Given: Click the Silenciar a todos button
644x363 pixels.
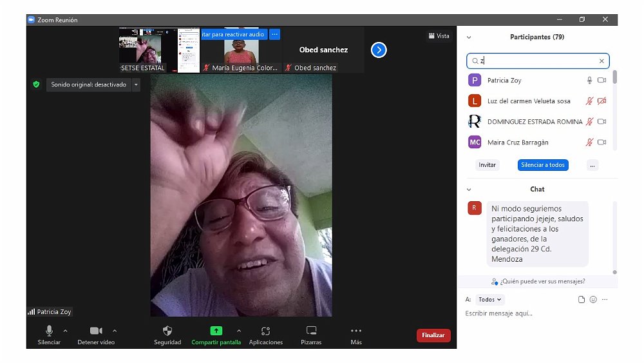Looking at the screenshot, I should pos(543,165).
